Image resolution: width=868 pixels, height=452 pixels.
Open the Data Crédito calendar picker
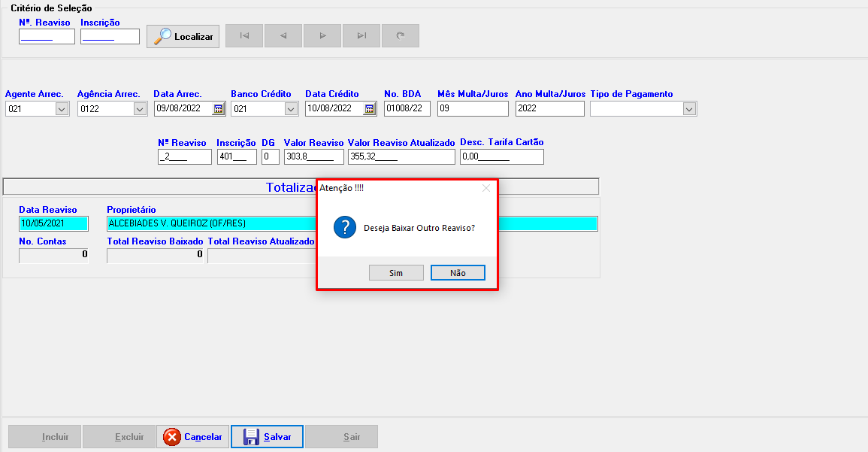click(x=369, y=109)
